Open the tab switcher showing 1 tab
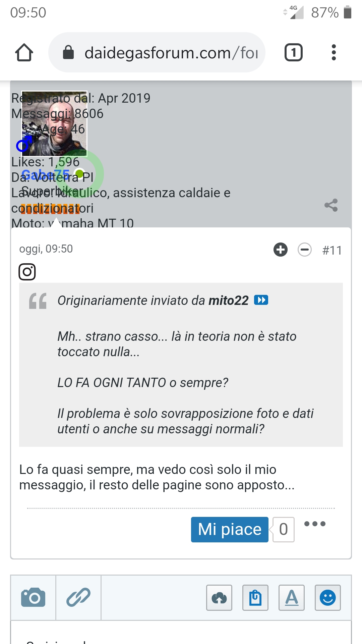 point(294,53)
